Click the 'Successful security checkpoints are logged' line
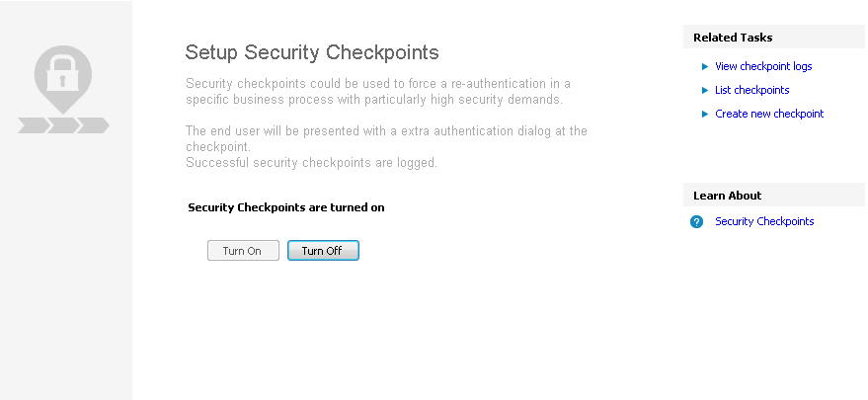This screenshot has width=868, height=400. click(x=311, y=162)
